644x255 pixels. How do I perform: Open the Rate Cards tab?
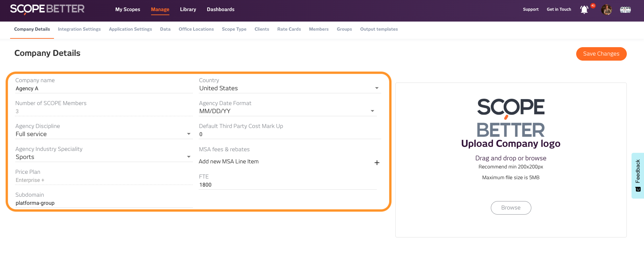(289, 29)
